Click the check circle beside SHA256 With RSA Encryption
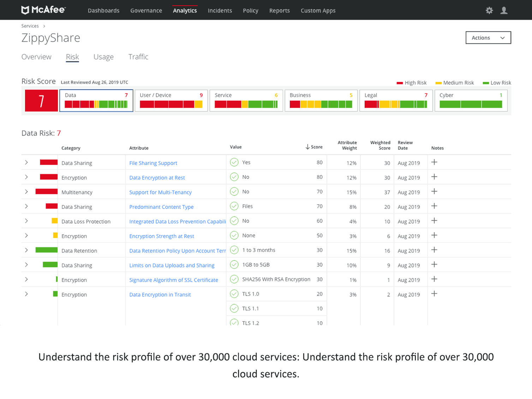This screenshot has height=399, width=532. pyautogui.click(x=234, y=279)
